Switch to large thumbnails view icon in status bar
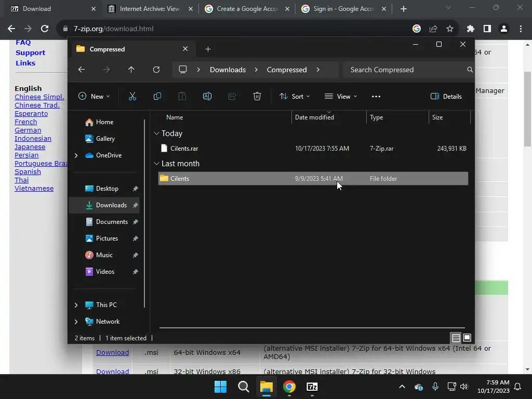 pos(467,338)
